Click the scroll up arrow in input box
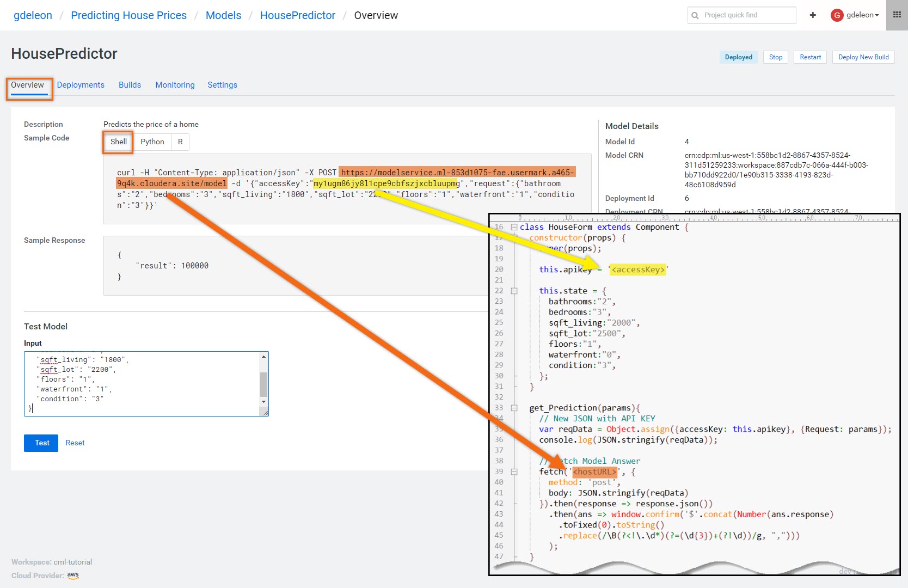The width and height of the screenshot is (908, 588). [x=263, y=357]
